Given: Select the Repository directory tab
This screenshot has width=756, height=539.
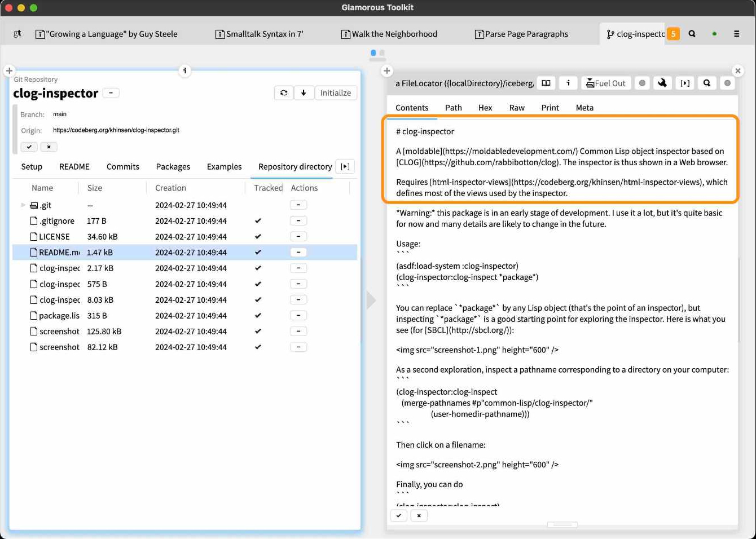Looking at the screenshot, I should coord(295,166).
